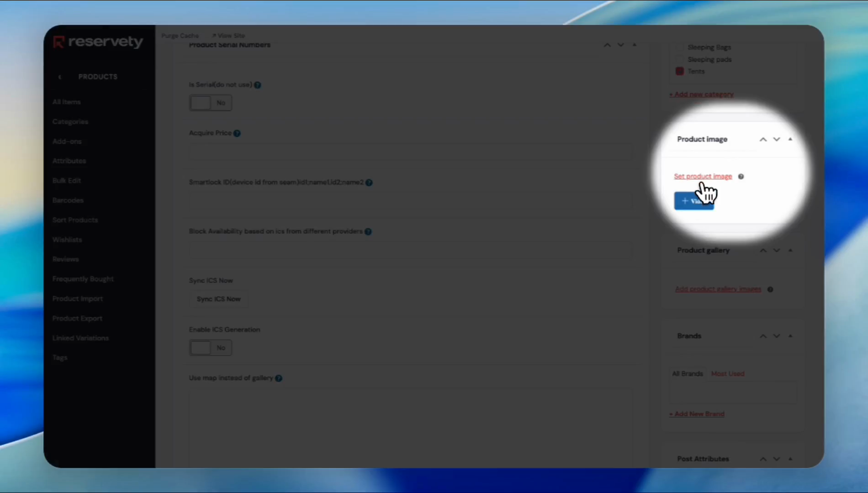Viewport: 868px width, 493px height.
Task: Click the Acquire Price input field
Action: (410, 152)
